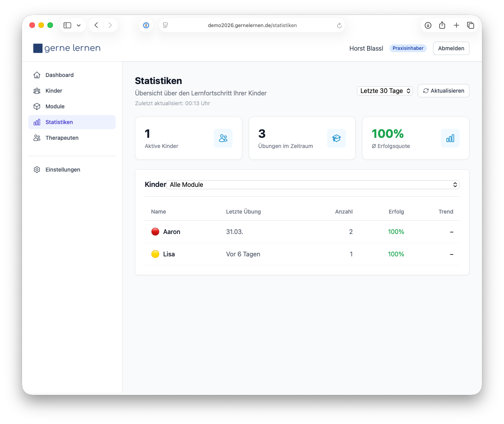Open the Lisa row by name

[x=169, y=254]
